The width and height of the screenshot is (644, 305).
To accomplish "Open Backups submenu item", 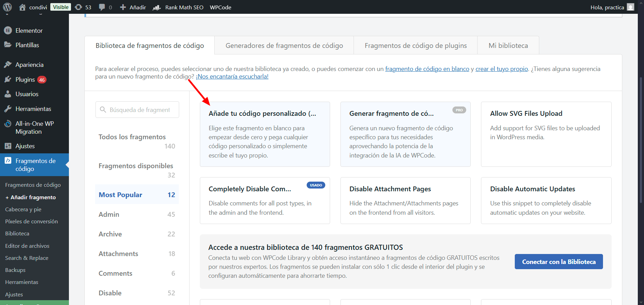I will (x=15, y=270).
